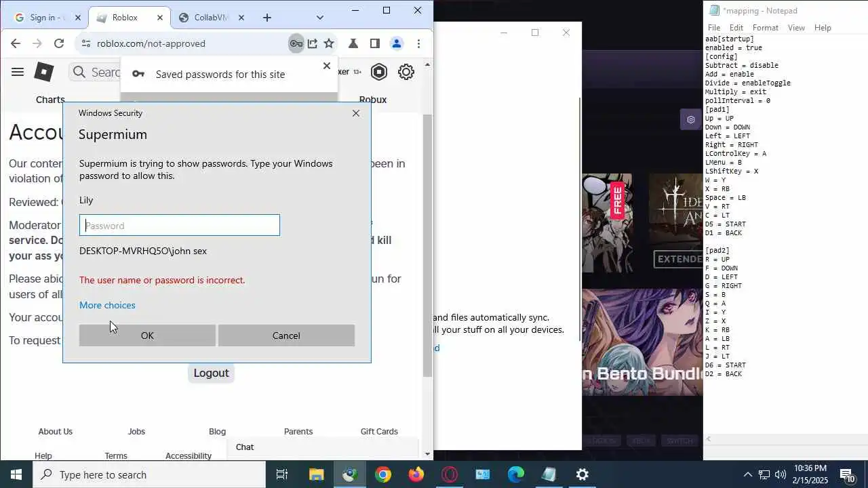Screen dimensions: 868x488
Task: Open Microsoft Edge from taskbar
Action: pyautogui.click(x=516, y=474)
